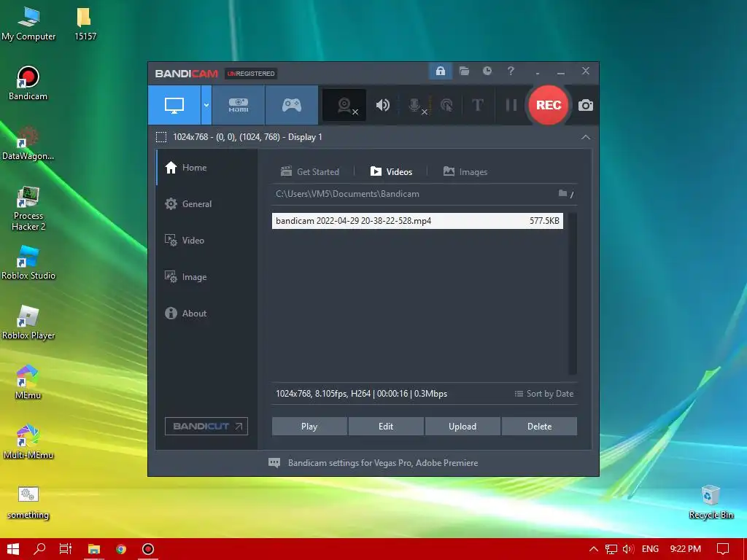
Task: Collapse the recording area bar chevron
Action: (x=586, y=137)
